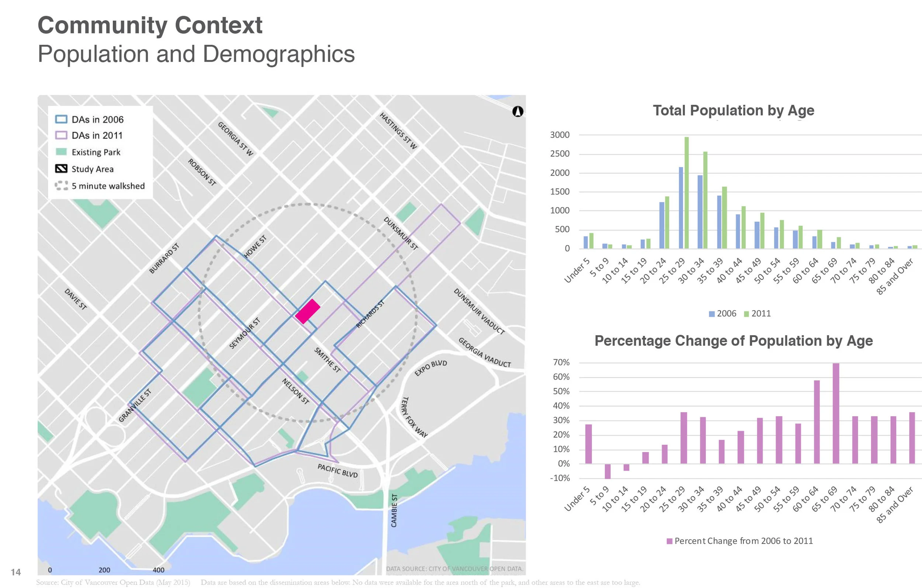Click the tallest green 25 to 29 bar
Image resolution: width=922 pixels, height=588 pixels.
coord(687,193)
